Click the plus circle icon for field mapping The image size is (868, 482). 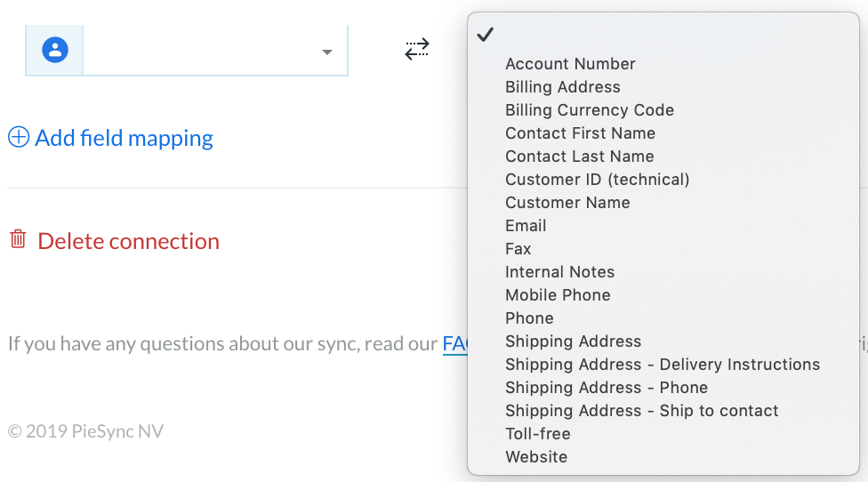point(19,137)
